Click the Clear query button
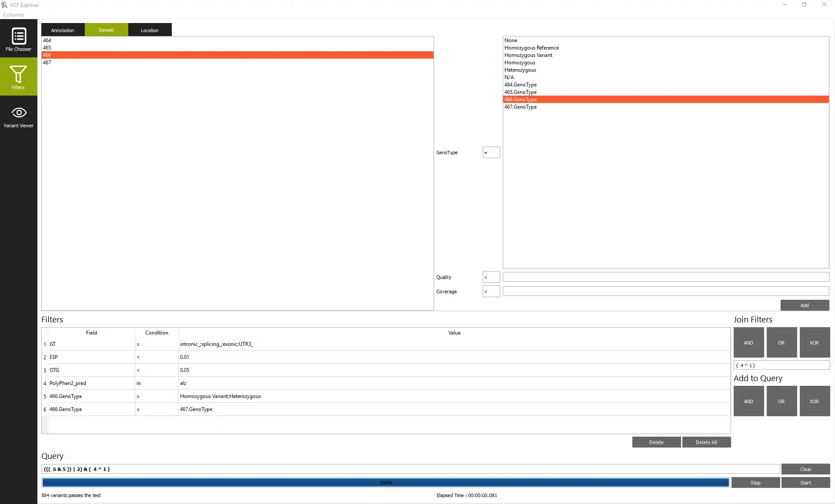835x504 pixels. [806, 469]
